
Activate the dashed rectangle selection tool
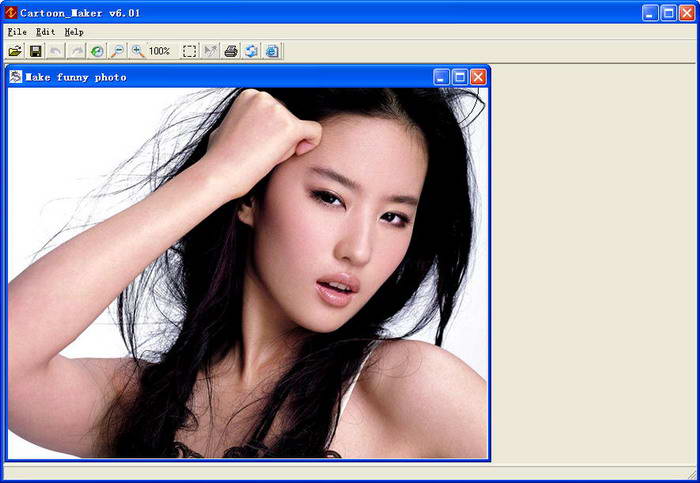point(189,51)
